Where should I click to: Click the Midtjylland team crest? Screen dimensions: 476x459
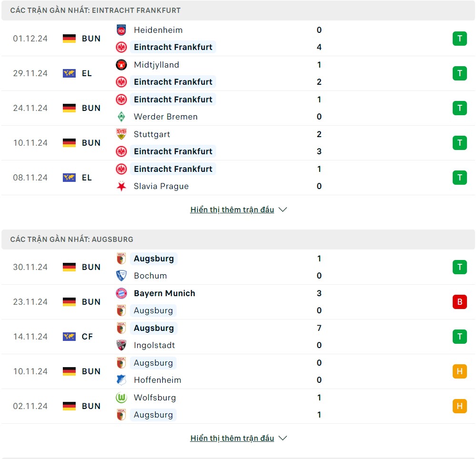click(x=121, y=65)
